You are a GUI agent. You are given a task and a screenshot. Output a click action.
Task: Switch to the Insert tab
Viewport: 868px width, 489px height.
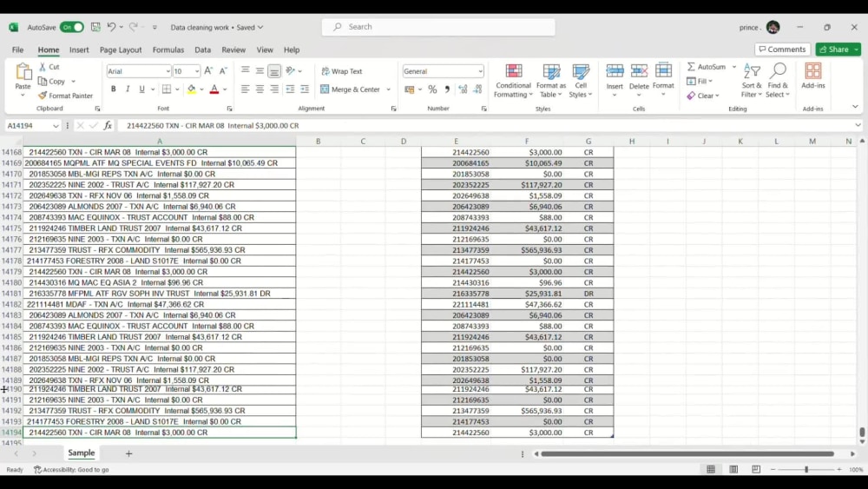coord(79,50)
